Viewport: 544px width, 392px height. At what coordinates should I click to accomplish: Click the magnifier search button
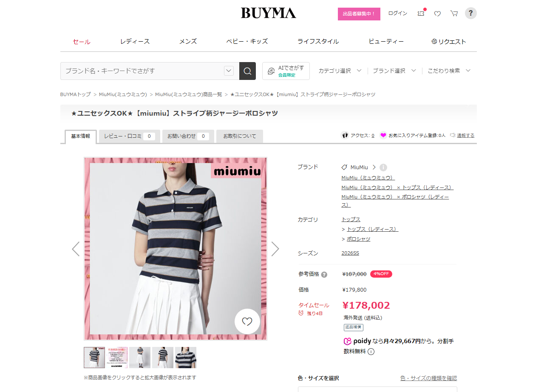pos(247,71)
